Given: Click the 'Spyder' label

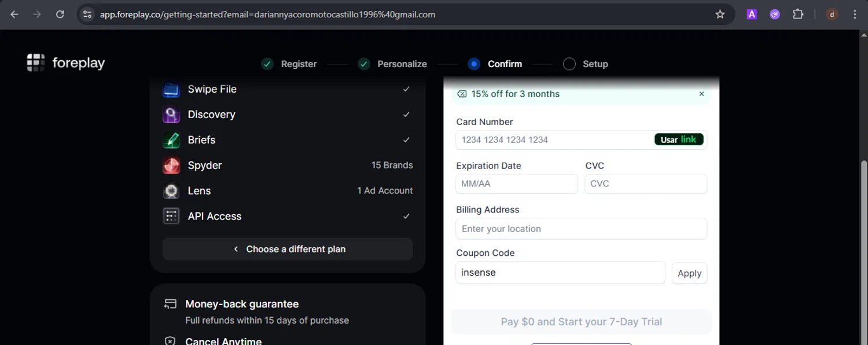Looking at the screenshot, I should coord(205,166).
